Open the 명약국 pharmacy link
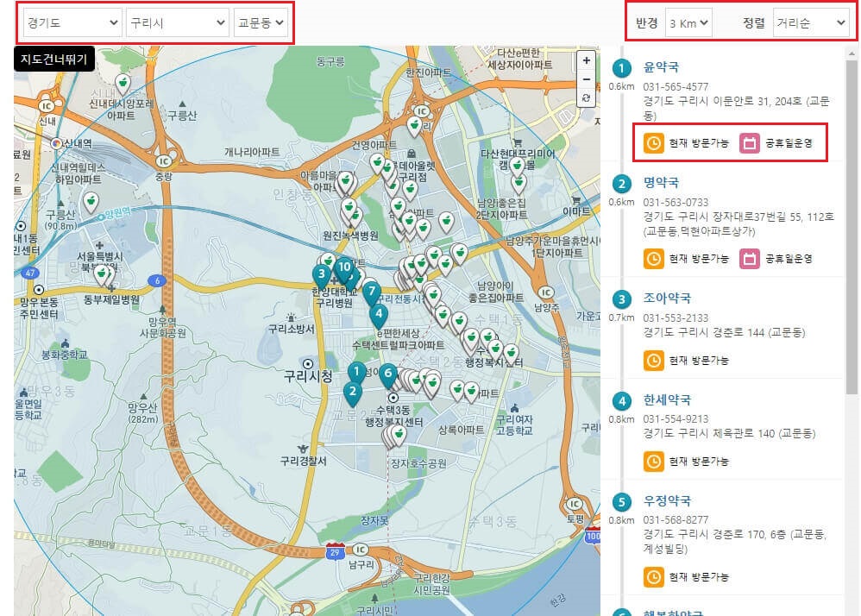This screenshot has width=861, height=616. pyautogui.click(x=661, y=183)
